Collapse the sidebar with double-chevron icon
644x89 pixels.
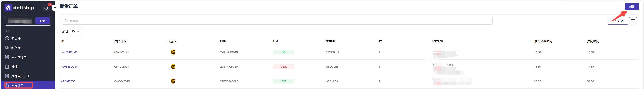55,8
